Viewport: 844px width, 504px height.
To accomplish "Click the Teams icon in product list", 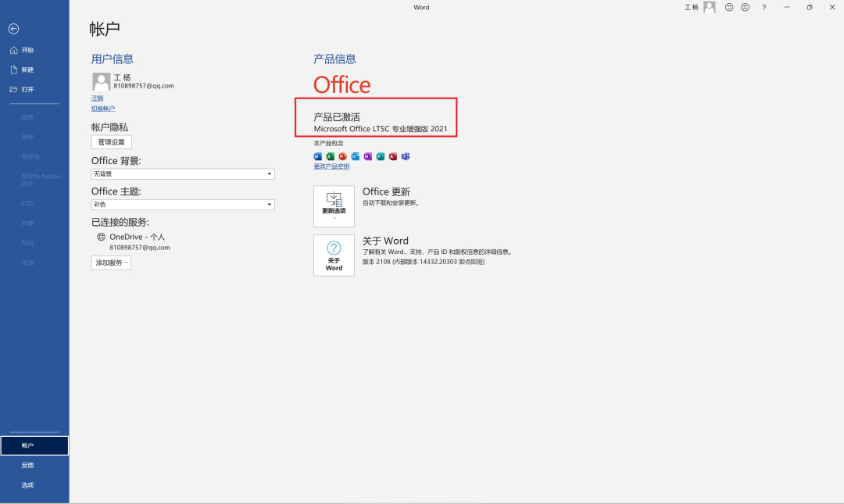I will (406, 156).
